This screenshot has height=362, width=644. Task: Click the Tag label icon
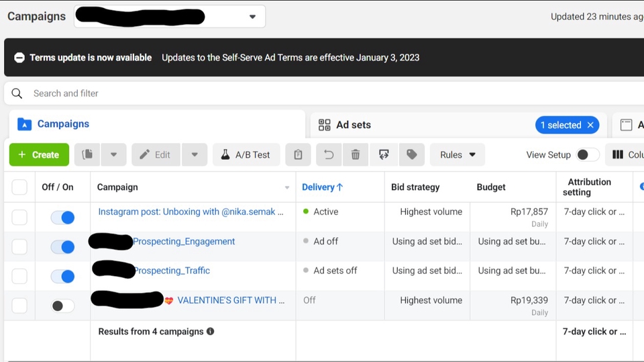pyautogui.click(x=412, y=154)
